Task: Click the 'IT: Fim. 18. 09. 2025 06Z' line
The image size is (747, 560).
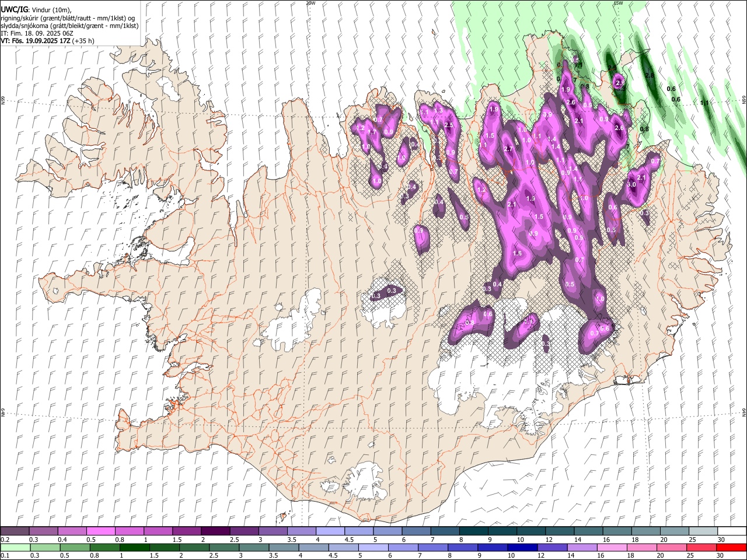Action: (x=38, y=33)
